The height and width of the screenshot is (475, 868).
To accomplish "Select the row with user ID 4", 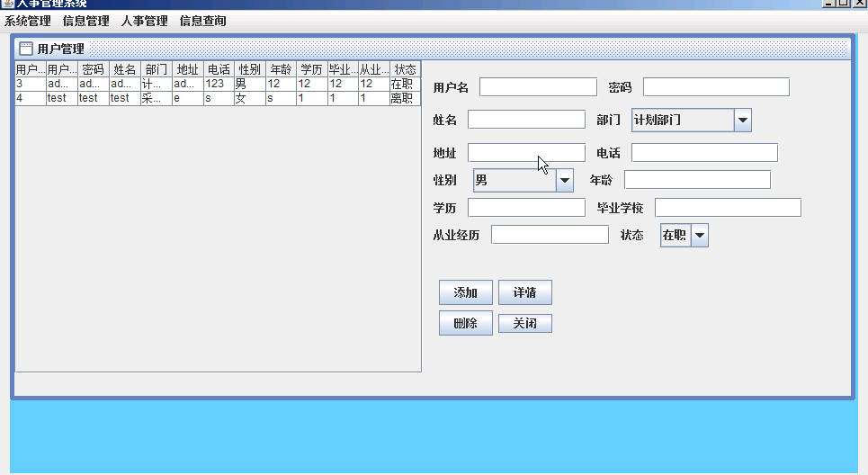I will (218, 98).
